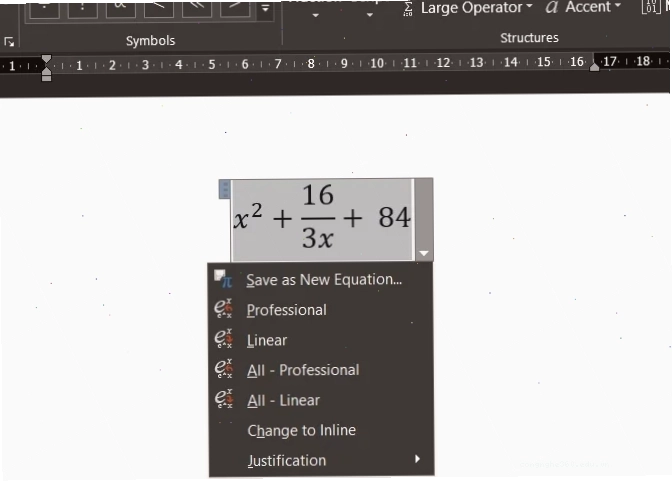Click the number 84 in the equation

(394, 217)
